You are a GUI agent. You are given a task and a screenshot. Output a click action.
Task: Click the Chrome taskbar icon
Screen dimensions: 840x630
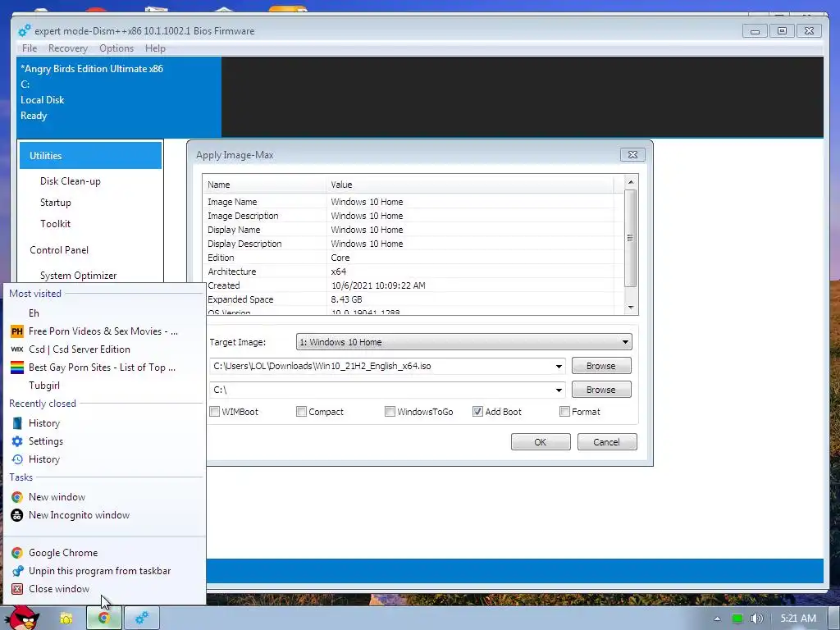point(104,619)
